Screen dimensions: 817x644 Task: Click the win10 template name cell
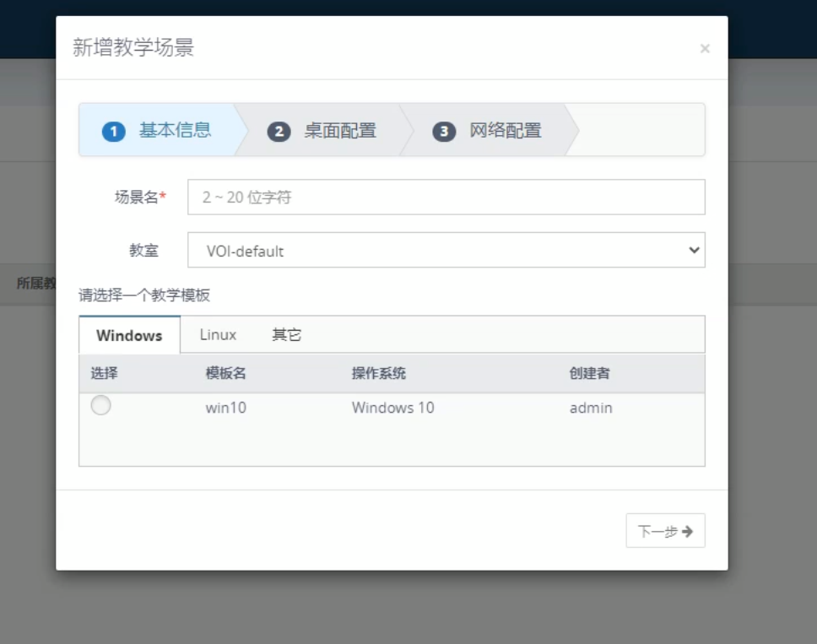(226, 409)
